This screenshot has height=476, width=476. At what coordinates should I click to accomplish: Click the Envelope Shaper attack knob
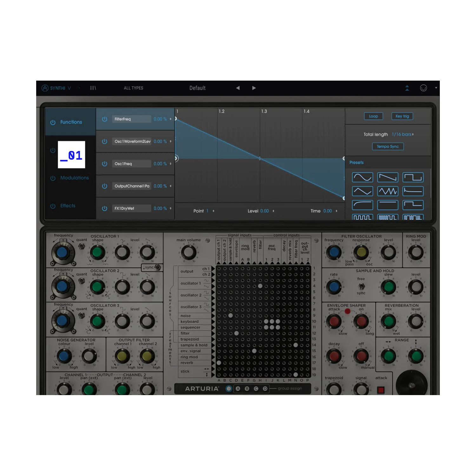tap(334, 321)
